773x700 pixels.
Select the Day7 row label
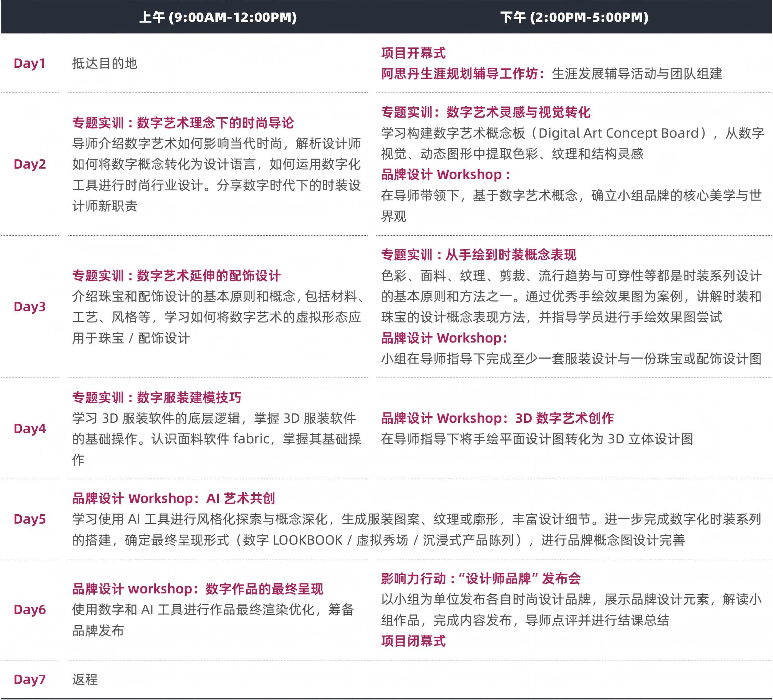(x=30, y=679)
